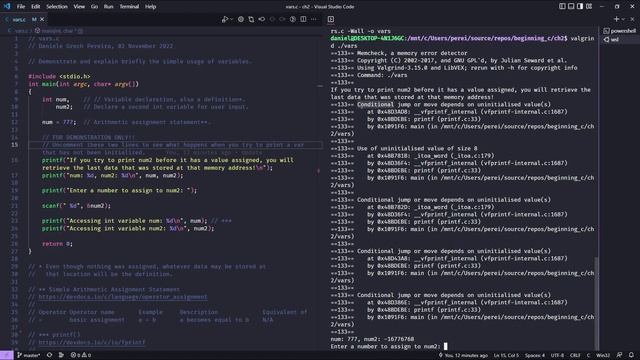
Task: Open the File menu
Action: (x=21, y=7)
